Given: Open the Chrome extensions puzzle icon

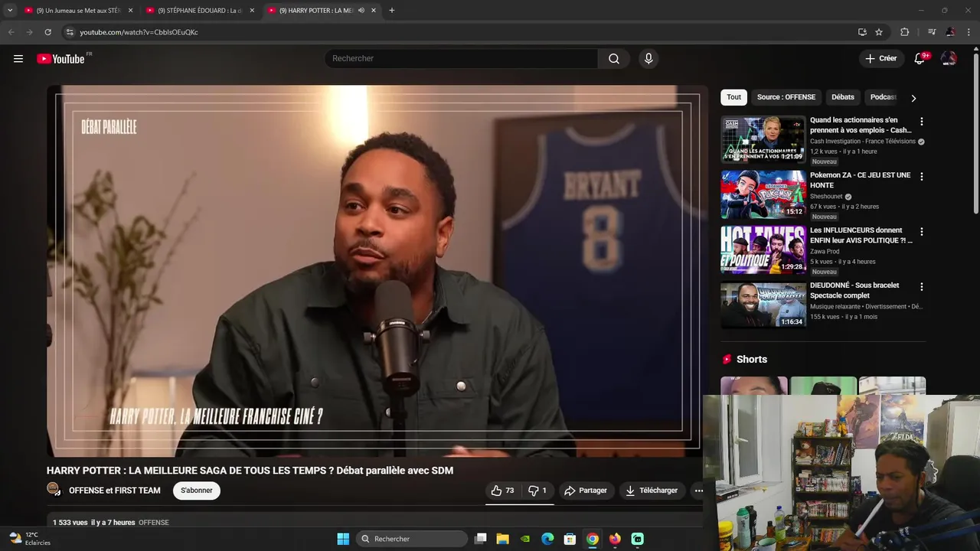Looking at the screenshot, I should (x=904, y=32).
